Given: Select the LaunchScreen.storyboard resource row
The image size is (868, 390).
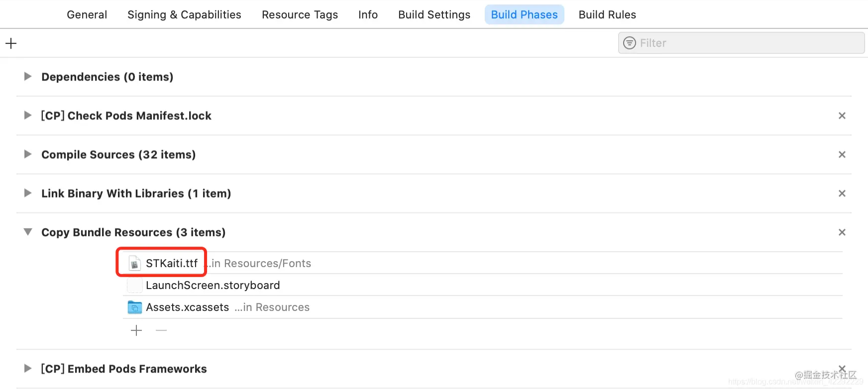Looking at the screenshot, I should click(213, 286).
